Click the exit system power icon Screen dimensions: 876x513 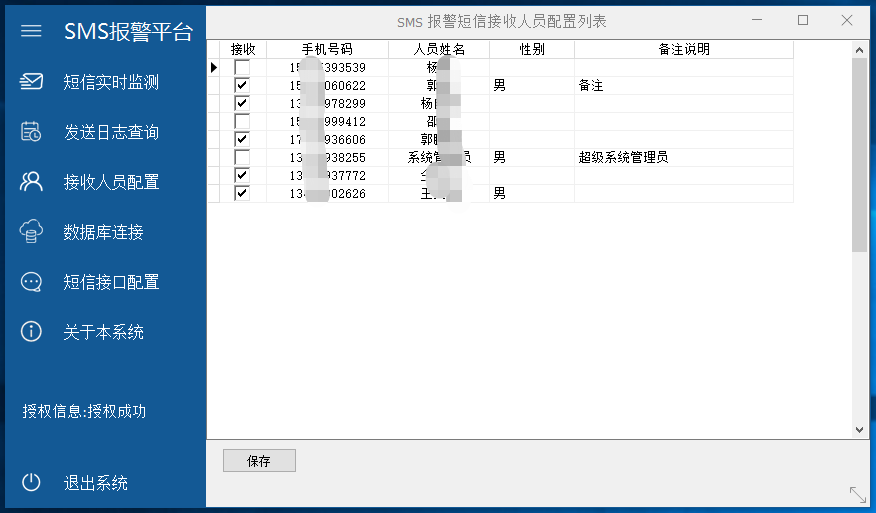32,483
